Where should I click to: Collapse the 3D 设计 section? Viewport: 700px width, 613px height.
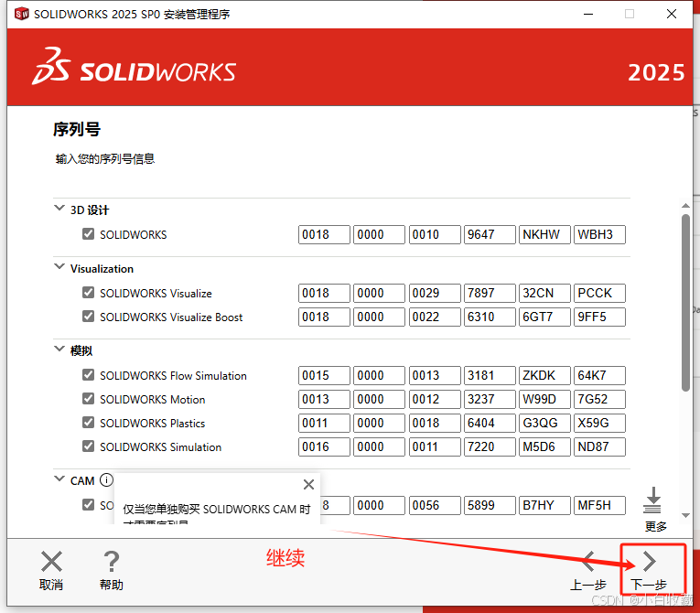[59, 208]
